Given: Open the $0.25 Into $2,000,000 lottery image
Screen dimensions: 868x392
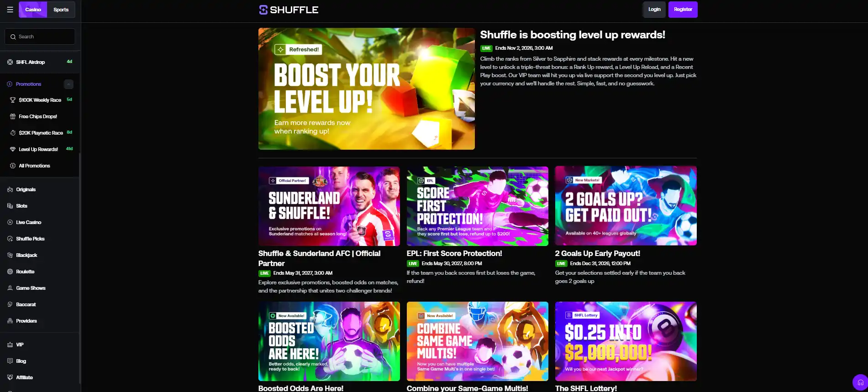Looking at the screenshot, I should [x=626, y=341].
